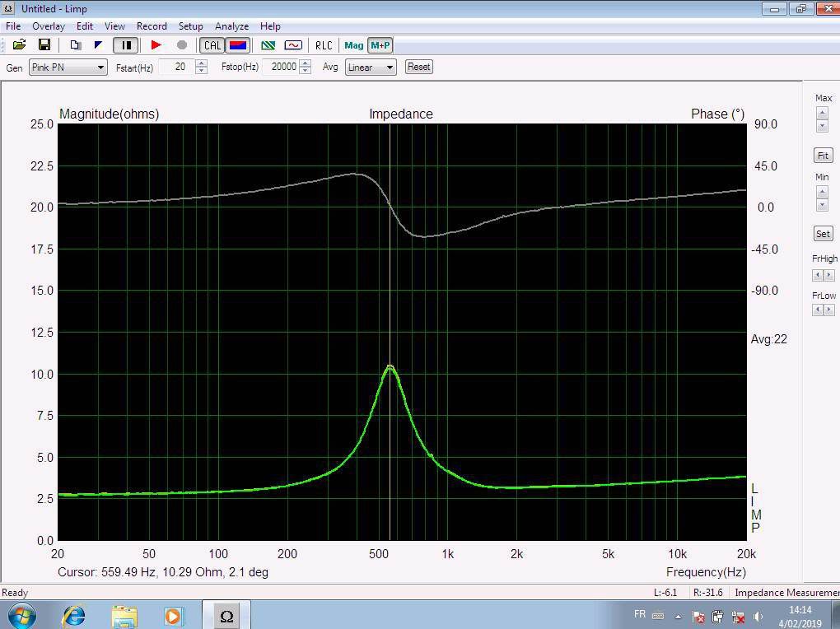Decrease Fstart with the down spinner arrow
Viewport: 840px width, 629px height.
pyautogui.click(x=202, y=71)
